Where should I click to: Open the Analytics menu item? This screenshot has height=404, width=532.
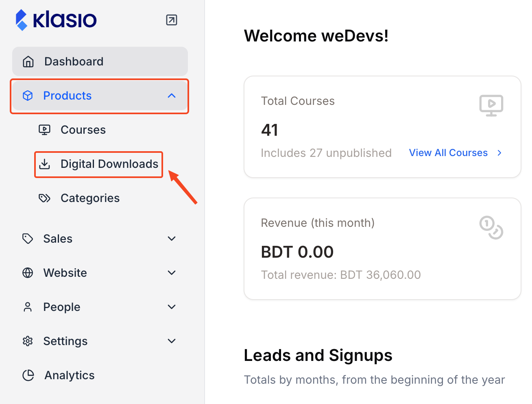pyautogui.click(x=70, y=375)
